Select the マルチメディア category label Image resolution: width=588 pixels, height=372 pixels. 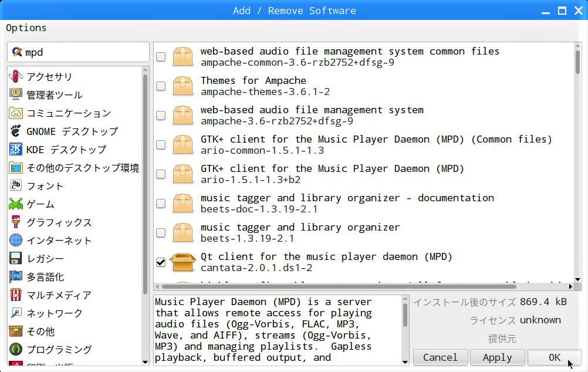(59, 295)
